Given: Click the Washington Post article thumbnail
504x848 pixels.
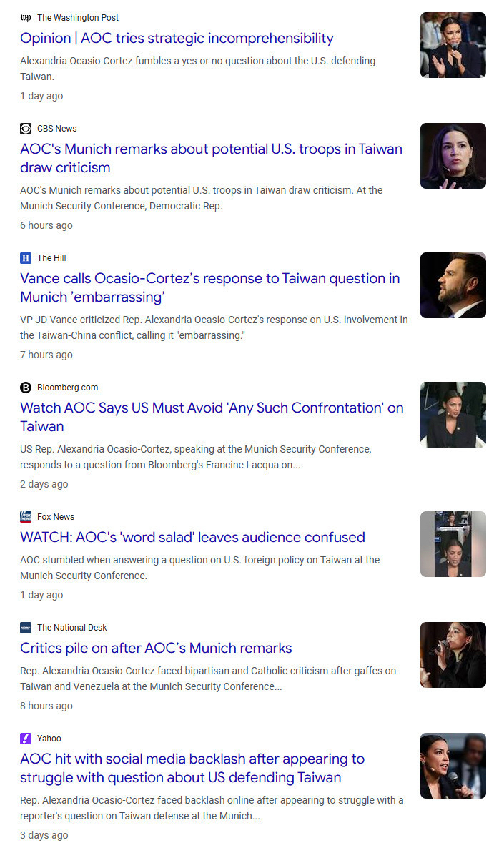Looking at the screenshot, I should click(x=453, y=45).
